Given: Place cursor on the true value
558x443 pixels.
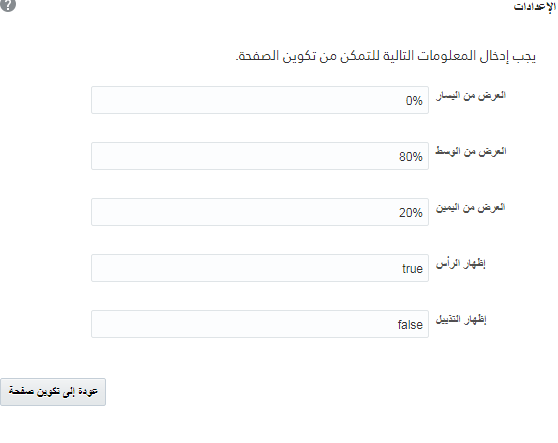Looking at the screenshot, I should click(412, 269).
